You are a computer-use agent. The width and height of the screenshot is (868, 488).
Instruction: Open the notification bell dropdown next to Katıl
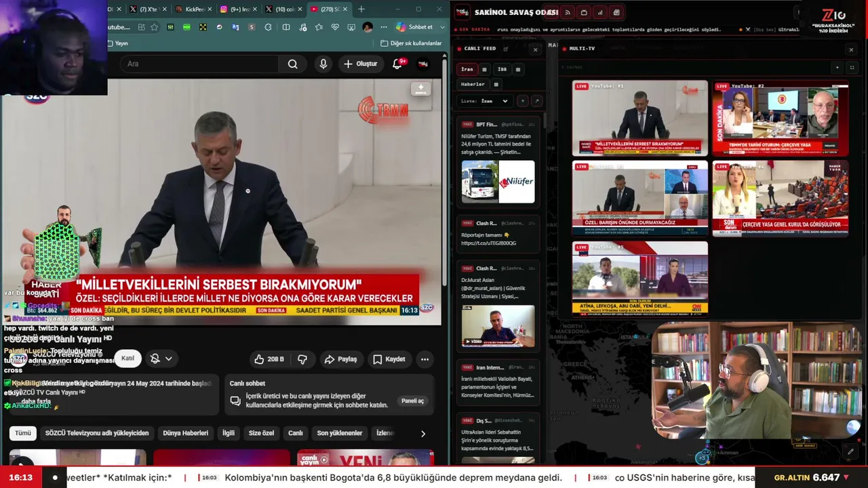tap(161, 359)
